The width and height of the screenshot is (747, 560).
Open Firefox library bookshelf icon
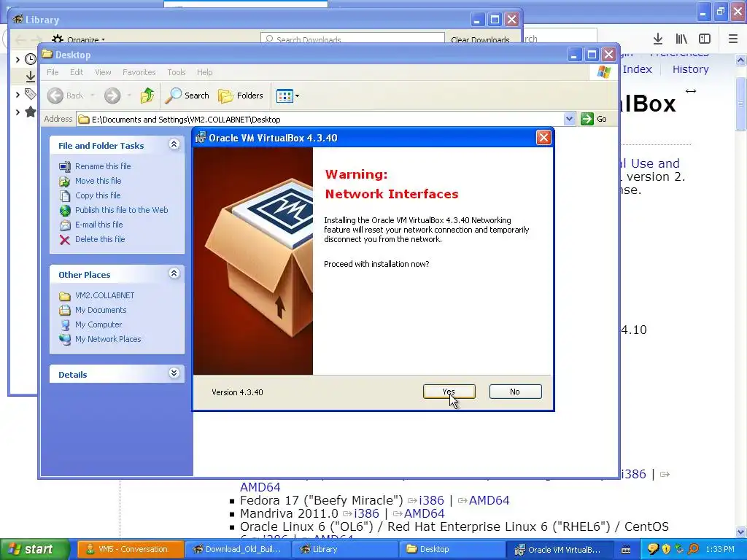tap(681, 39)
